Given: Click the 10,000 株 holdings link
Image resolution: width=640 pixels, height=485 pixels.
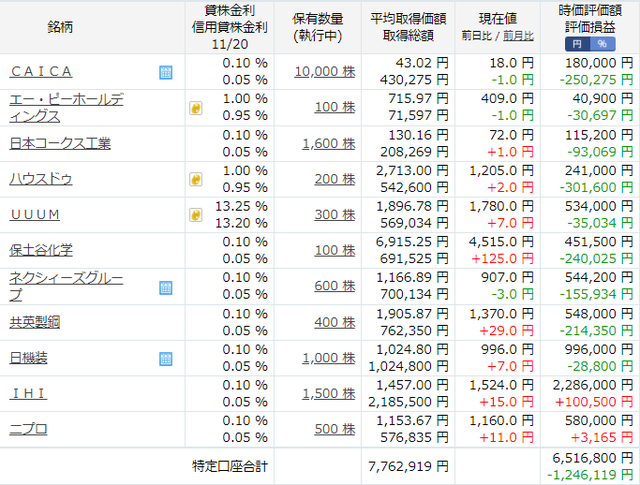Looking at the screenshot, I should click(x=325, y=71).
